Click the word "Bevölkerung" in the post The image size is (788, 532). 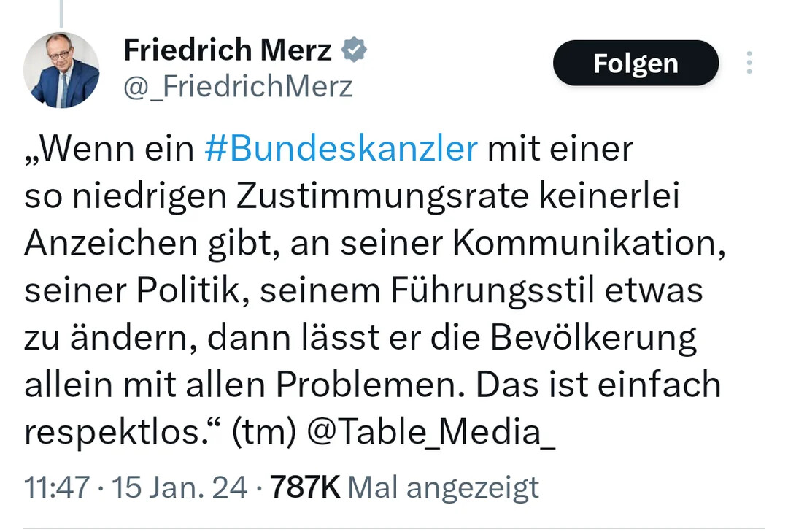coord(592,339)
